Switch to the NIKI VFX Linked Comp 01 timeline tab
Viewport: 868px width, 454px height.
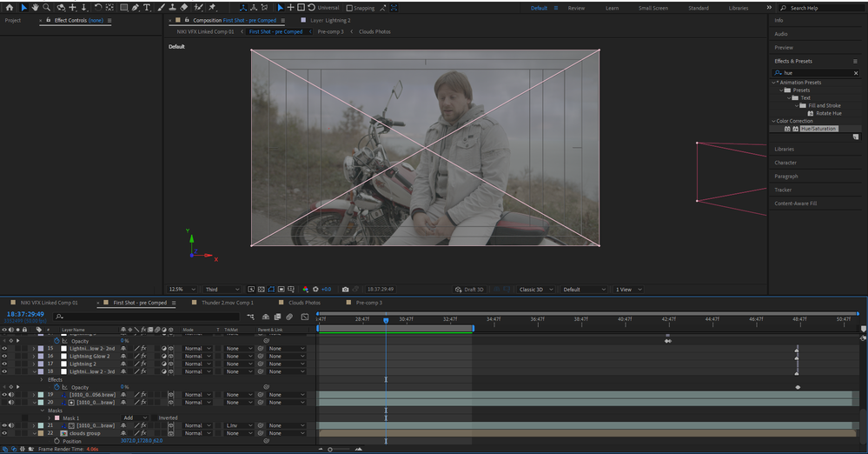pos(49,303)
